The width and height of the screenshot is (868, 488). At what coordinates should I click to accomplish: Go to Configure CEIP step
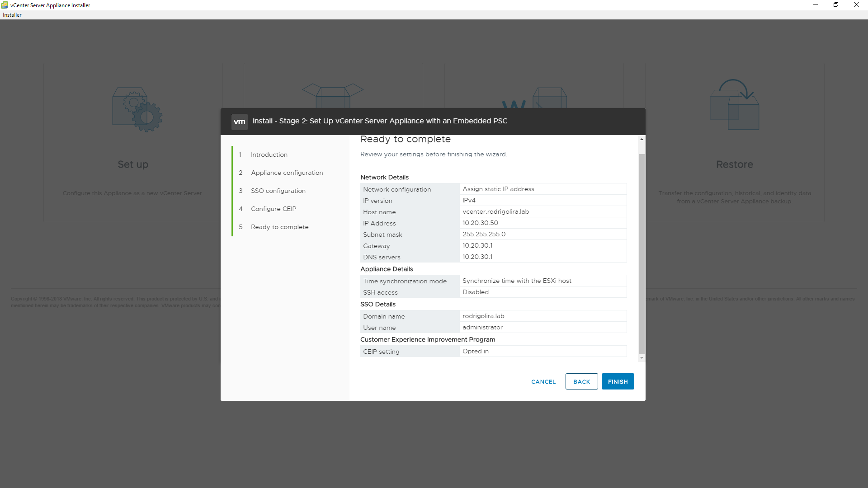(x=274, y=209)
